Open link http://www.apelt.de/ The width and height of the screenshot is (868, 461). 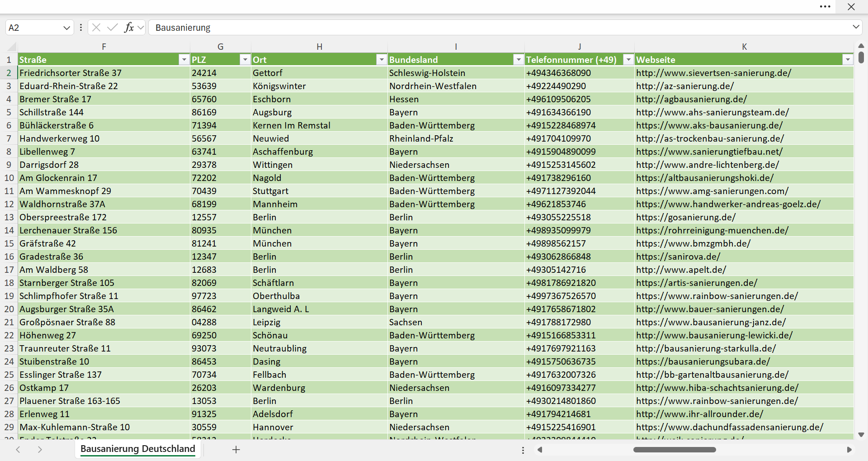point(681,270)
